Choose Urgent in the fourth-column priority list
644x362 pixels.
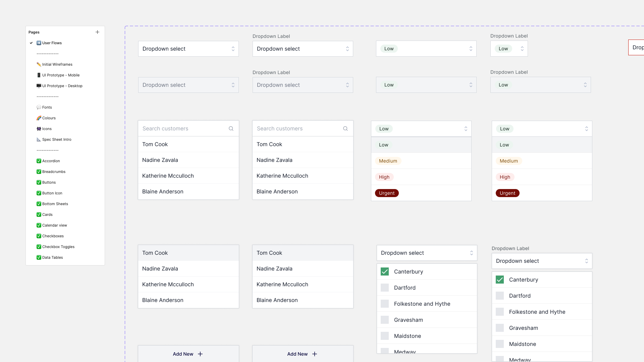tap(542, 193)
